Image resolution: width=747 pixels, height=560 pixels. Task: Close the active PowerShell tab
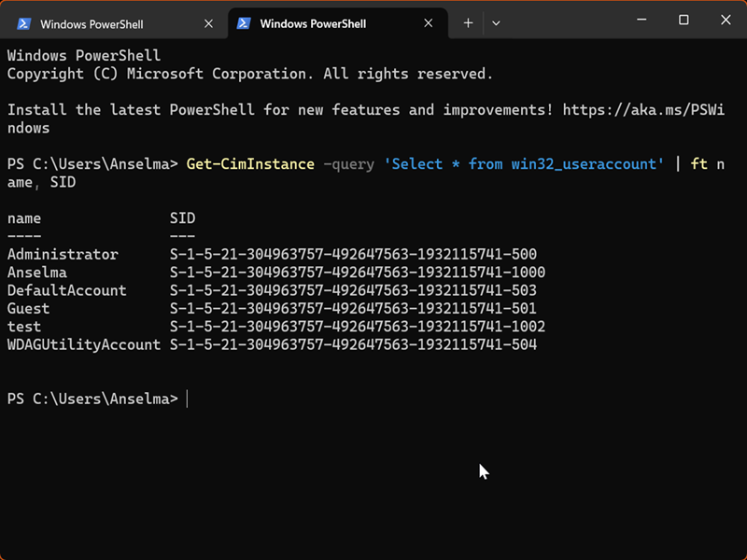click(x=430, y=23)
